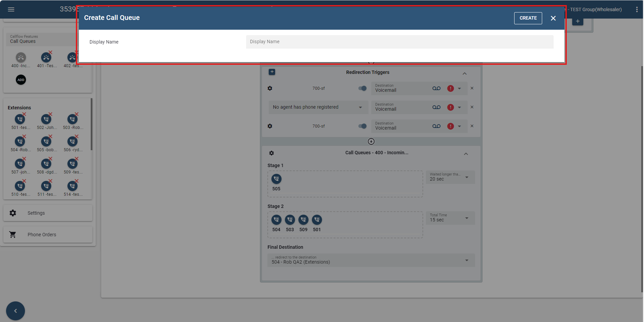Toggle the second 700-sf trigger switch
The width and height of the screenshot is (644, 322).
coord(362,126)
